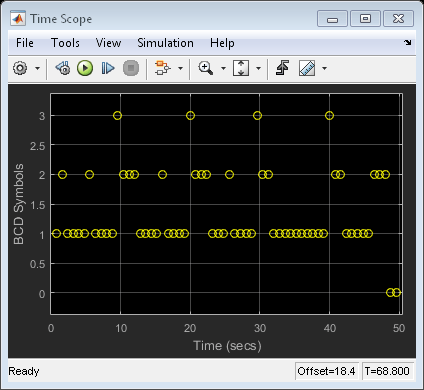This screenshot has width=424, height=390.
Task: Click the BCD Symbols y-axis label
Action: 19,204
